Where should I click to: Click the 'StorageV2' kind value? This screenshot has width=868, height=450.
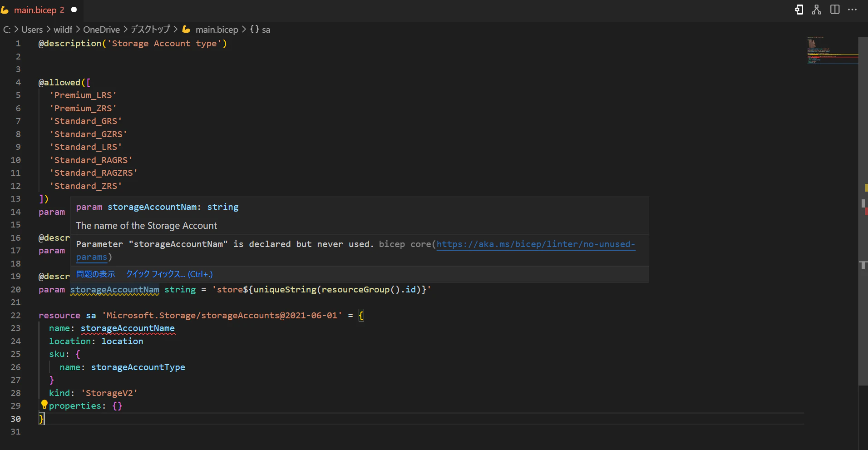coord(109,393)
